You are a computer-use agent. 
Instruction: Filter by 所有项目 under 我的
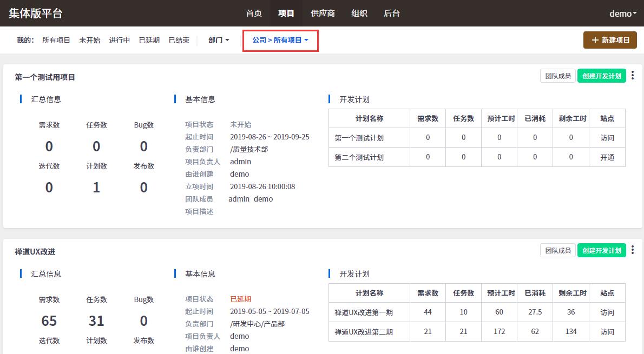pos(56,40)
